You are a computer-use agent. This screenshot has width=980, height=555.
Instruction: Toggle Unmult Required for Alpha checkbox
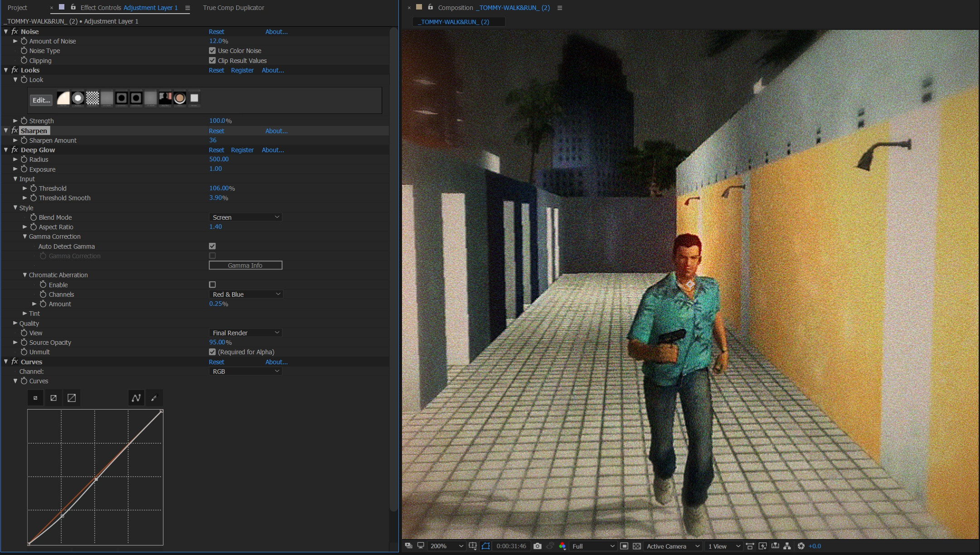(x=212, y=352)
